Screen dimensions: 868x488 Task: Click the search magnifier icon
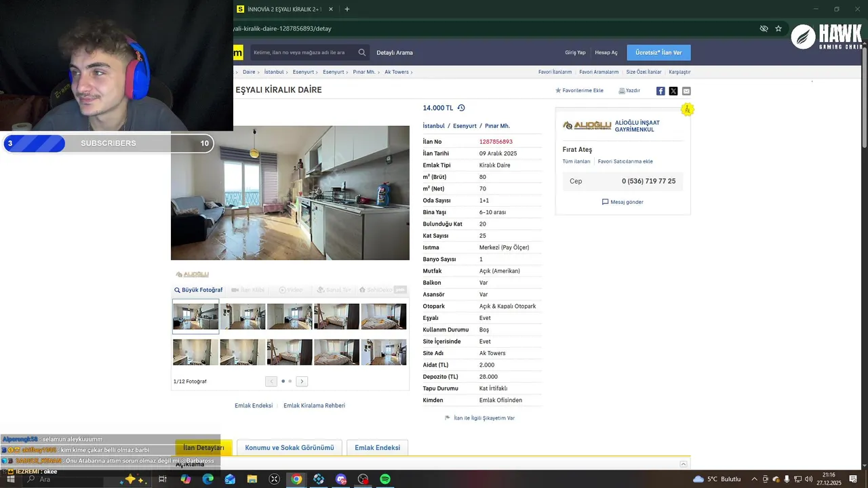(x=362, y=52)
